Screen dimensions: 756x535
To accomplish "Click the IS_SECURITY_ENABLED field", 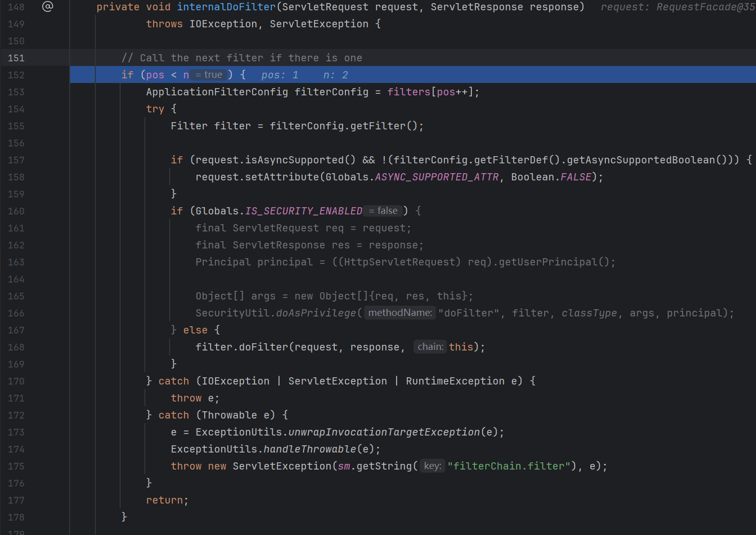I will 303,211.
